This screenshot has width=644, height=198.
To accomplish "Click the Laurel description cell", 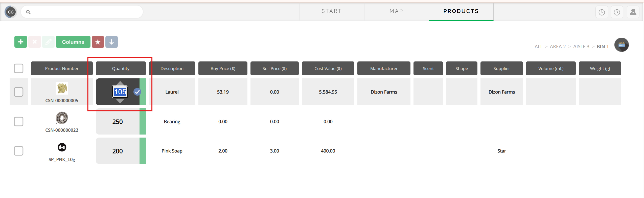I will click(x=172, y=92).
